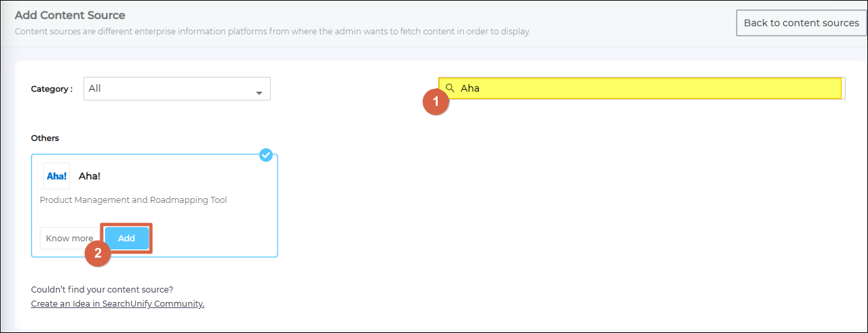
Task: Click the Product Management and Roadmapping Tool description
Action: 133,200
